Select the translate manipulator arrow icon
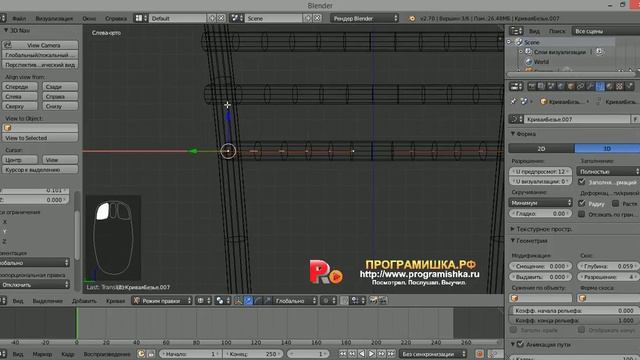Viewport: 640px width, 360px height. click(x=248, y=301)
